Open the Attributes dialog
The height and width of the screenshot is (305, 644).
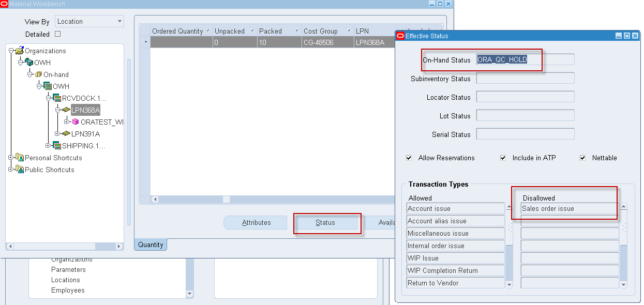click(x=255, y=222)
